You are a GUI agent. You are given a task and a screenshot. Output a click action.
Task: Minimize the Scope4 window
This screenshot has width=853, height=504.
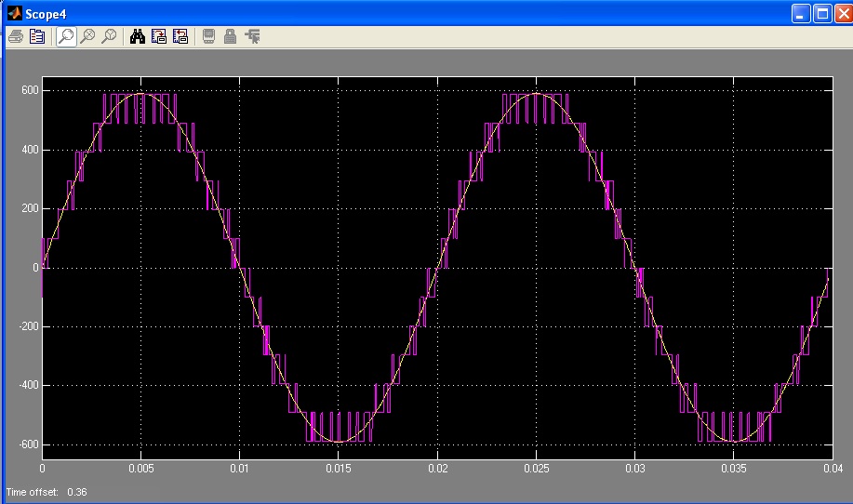point(801,14)
